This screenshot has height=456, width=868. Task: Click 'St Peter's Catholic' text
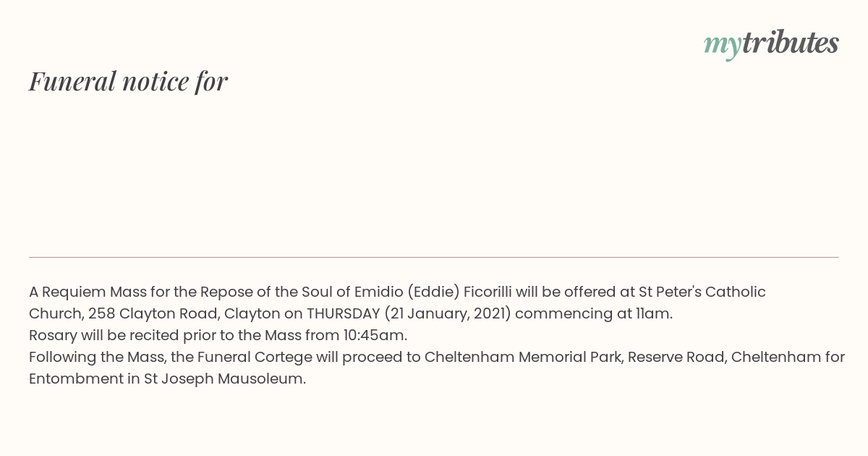(x=702, y=292)
